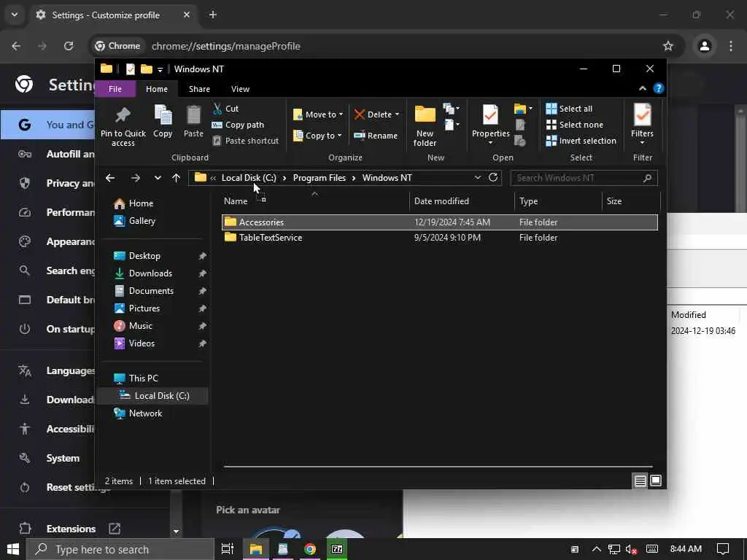Open a new Chrome tab

point(213,15)
